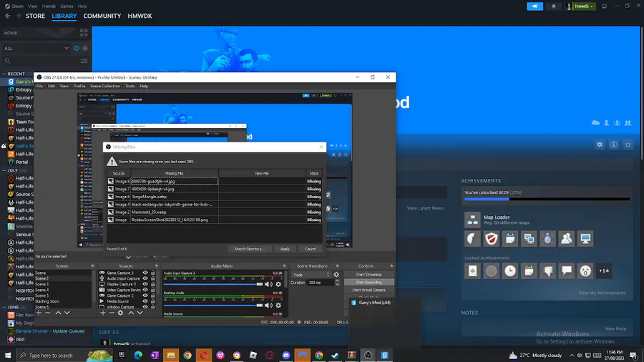Switch Steam library to grid view
644x362 pixels.
pyautogui.click(x=84, y=33)
